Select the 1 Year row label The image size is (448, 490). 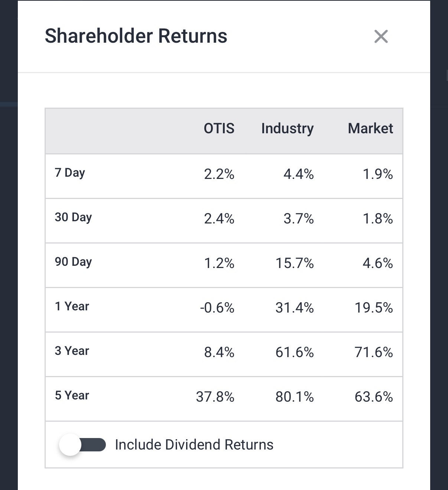click(x=72, y=306)
